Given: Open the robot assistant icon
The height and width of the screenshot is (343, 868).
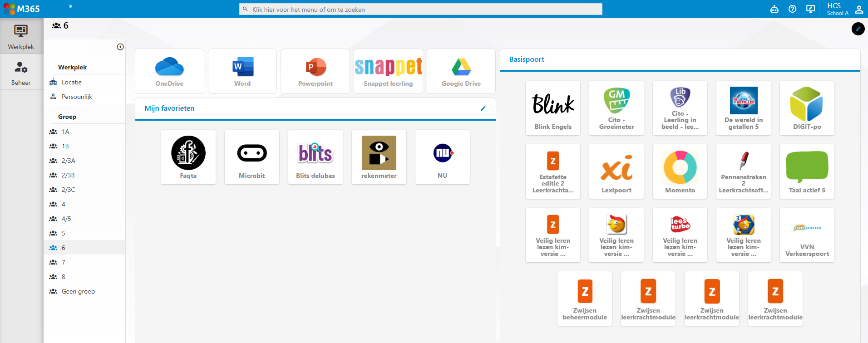Looking at the screenshot, I should 774,9.
